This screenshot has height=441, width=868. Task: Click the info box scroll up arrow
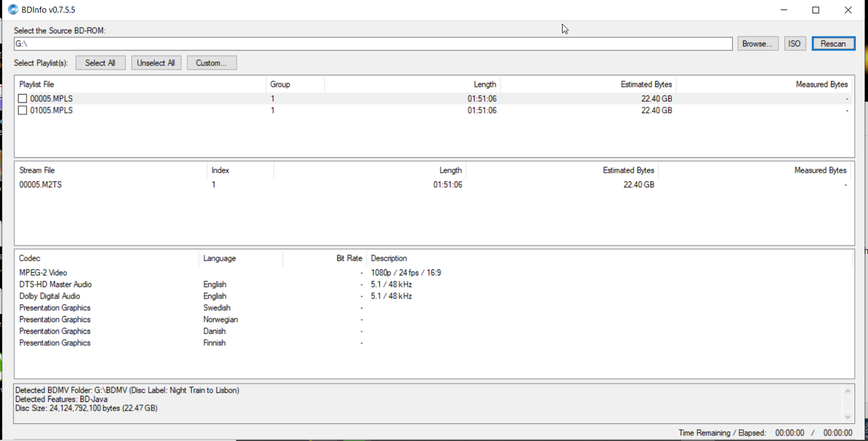tap(848, 391)
